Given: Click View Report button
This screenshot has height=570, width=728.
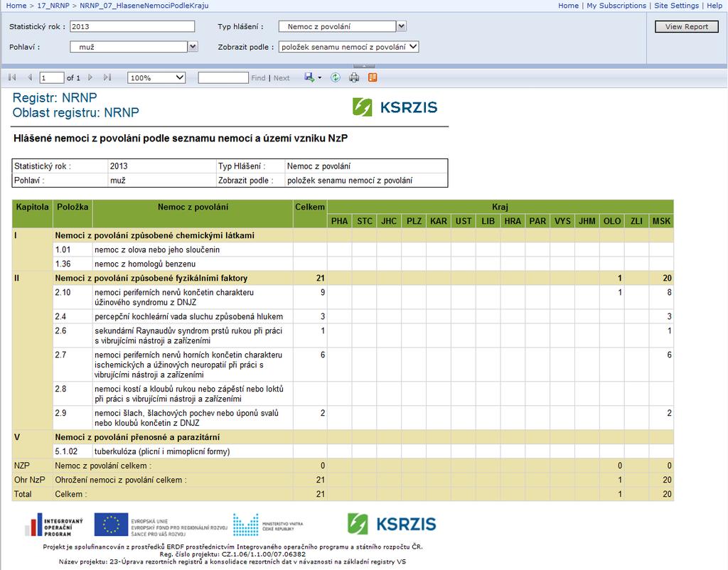Looking at the screenshot, I should [687, 26].
